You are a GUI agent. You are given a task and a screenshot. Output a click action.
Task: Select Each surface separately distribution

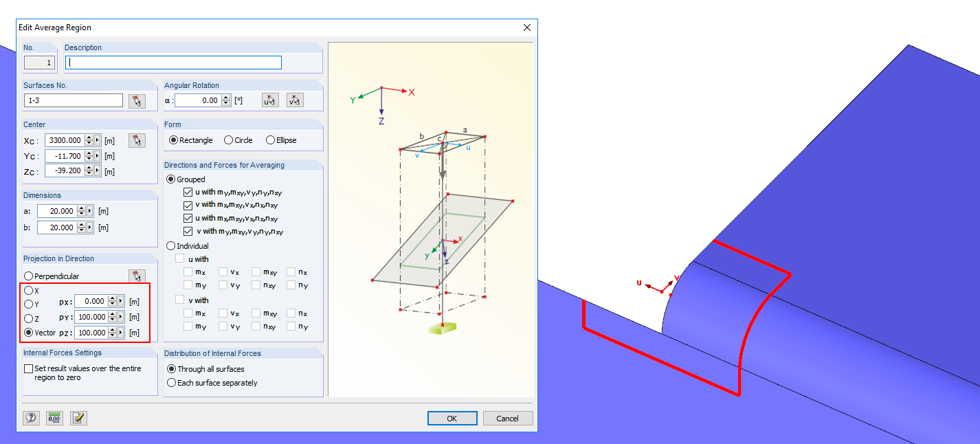170,383
